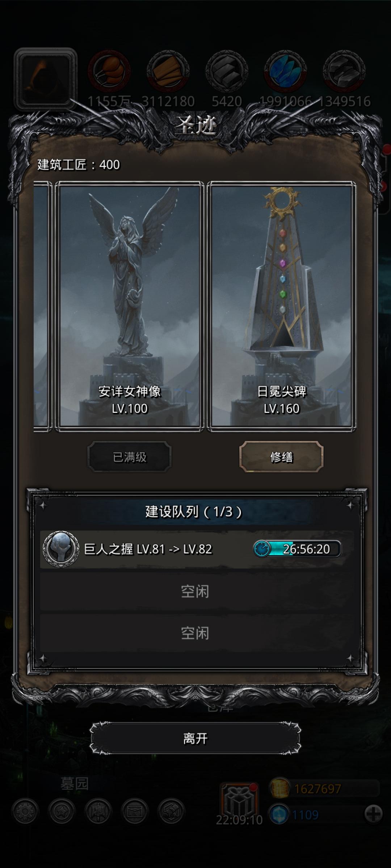391x868 pixels.
Task: Select the first idle 空闲 queue slot
Action: pos(195,592)
